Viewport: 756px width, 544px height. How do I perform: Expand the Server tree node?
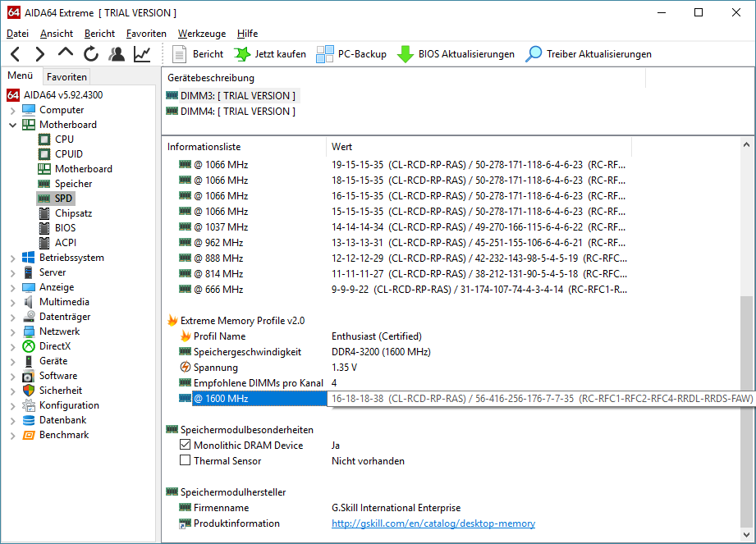pos(13,273)
